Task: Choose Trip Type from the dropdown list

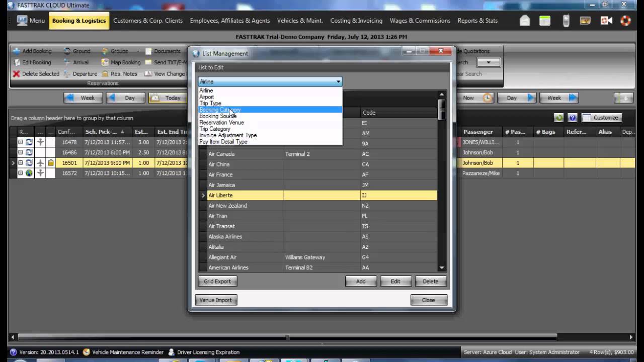Action: click(271, 103)
